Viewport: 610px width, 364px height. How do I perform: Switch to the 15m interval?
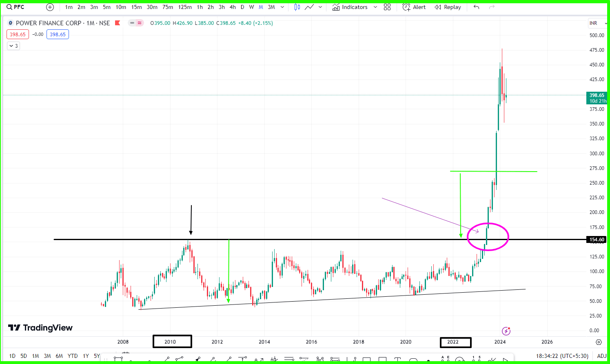pos(137,7)
